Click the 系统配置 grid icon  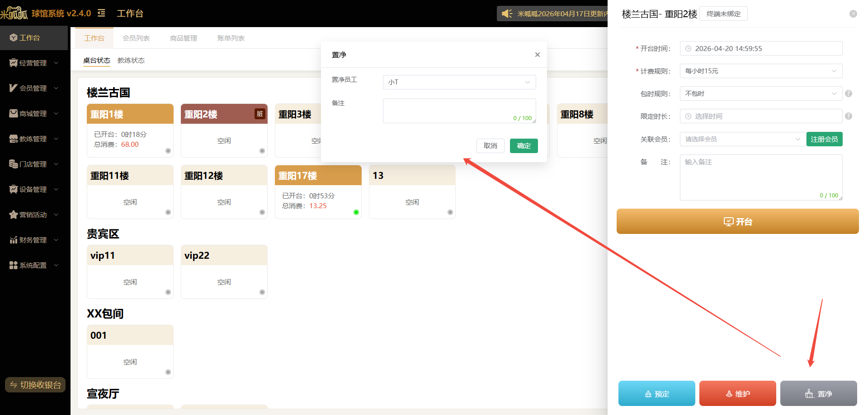coord(14,265)
